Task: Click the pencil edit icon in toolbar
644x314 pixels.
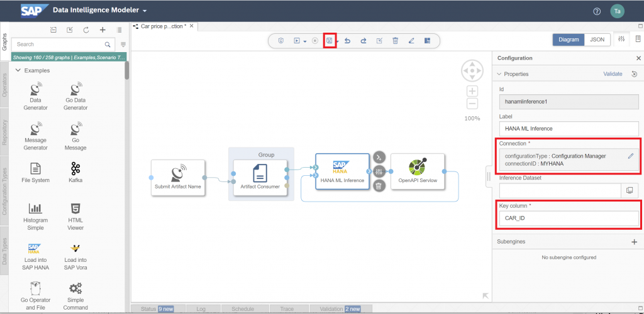Action: click(411, 41)
